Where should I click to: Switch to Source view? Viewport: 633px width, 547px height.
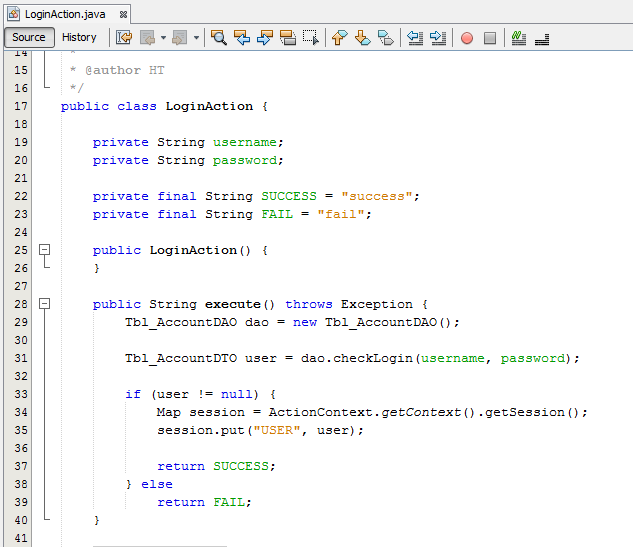click(x=29, y=37)
